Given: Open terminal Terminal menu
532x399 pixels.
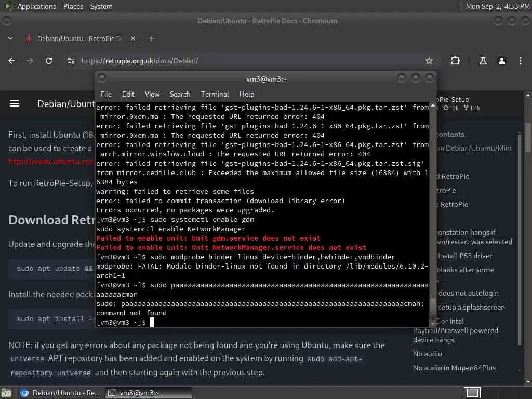Looking at the screenshot, I should [215, 95].
